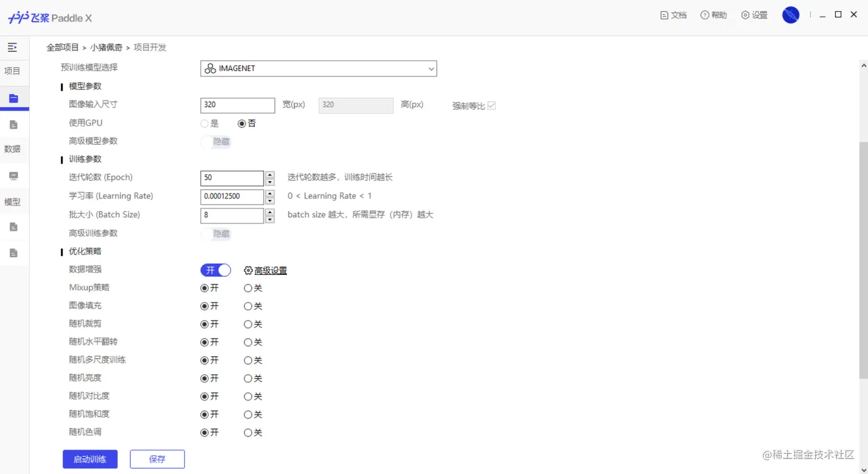Open the 文档 documentation page

(x=673, y=16)
